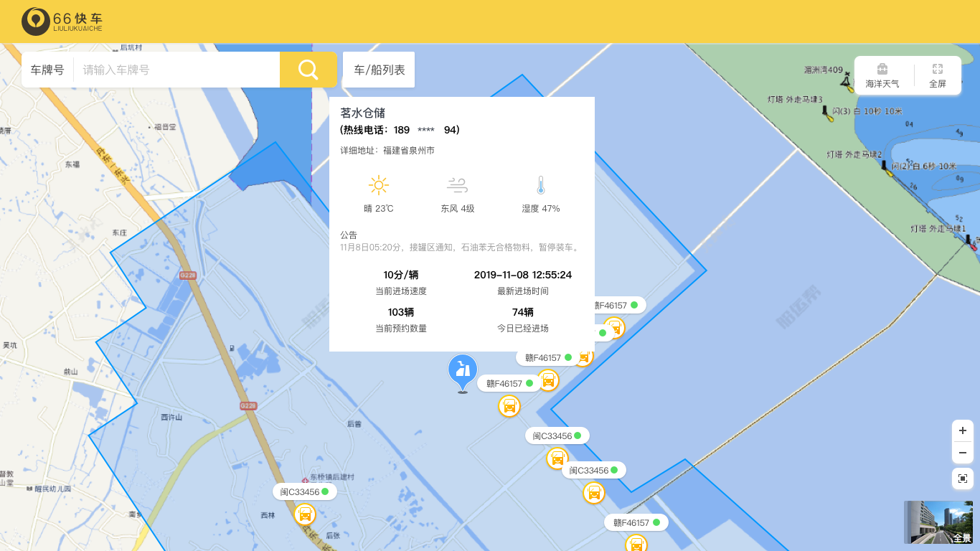980x551 pixels.
Task: Click the sunny weather icon above 晴 23℃
Action: (378, 186)
